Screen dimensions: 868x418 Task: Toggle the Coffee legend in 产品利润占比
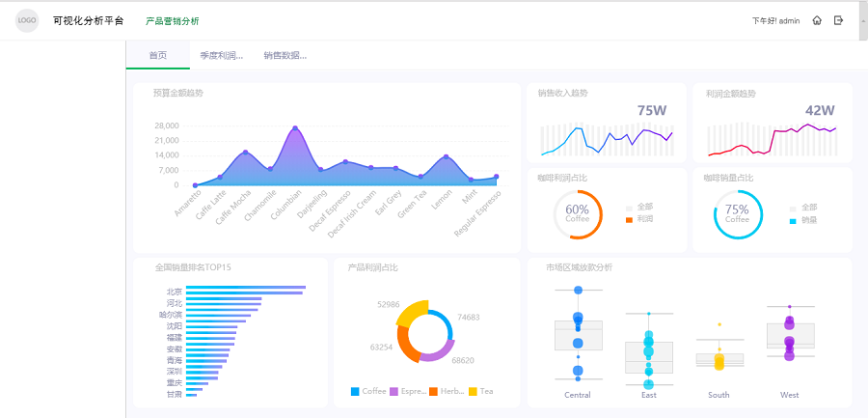click(368, 391)
